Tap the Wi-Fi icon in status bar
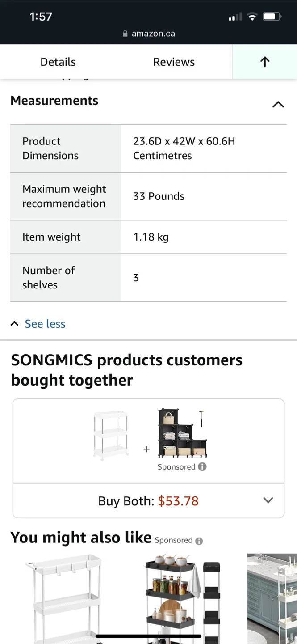The height and width of the screenshot is (644, 297). click(252, 15)
